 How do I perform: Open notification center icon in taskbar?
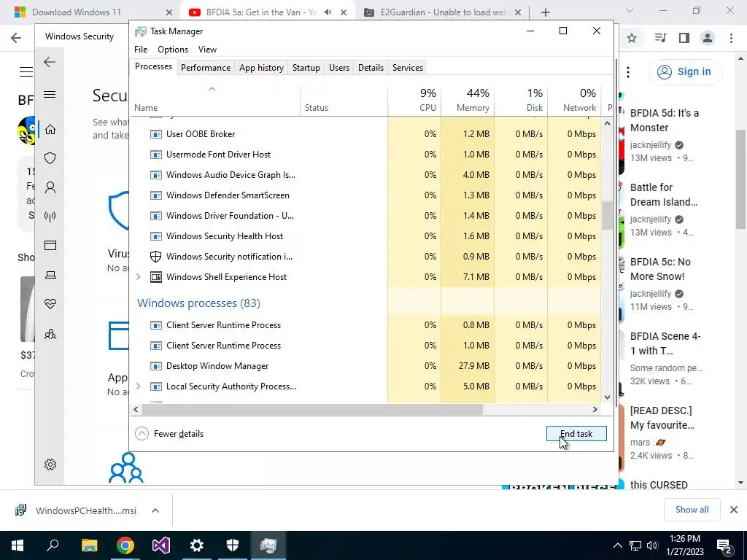click(724, 545)
